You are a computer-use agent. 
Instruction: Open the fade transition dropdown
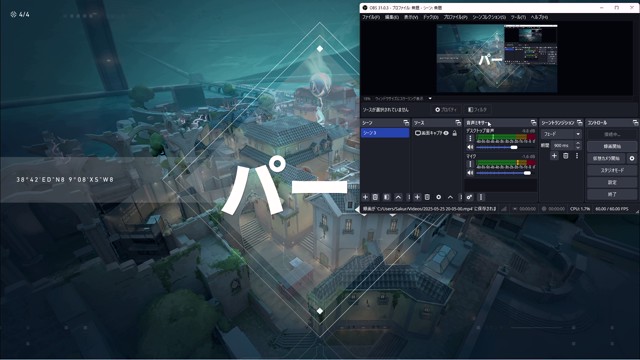562,134
